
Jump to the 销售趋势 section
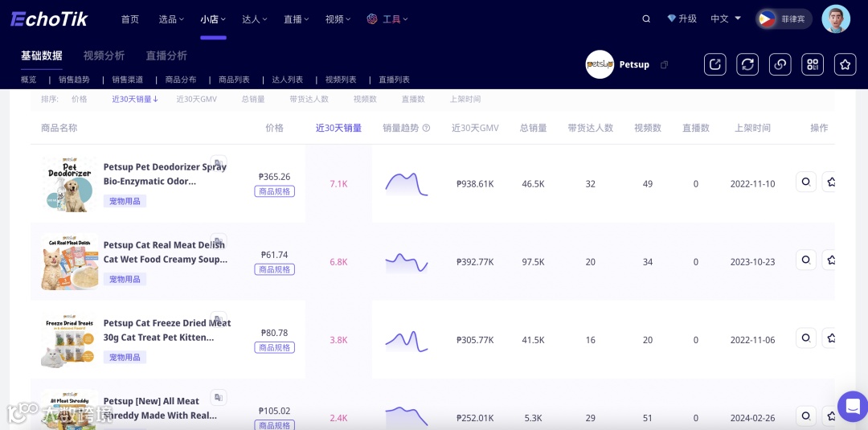(x=74, y=80)
